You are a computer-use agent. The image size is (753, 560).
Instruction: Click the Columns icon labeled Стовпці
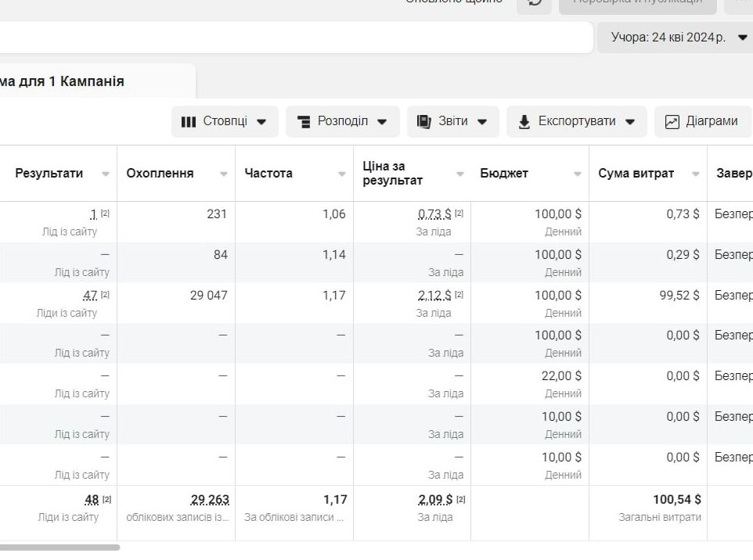point(189,121)
